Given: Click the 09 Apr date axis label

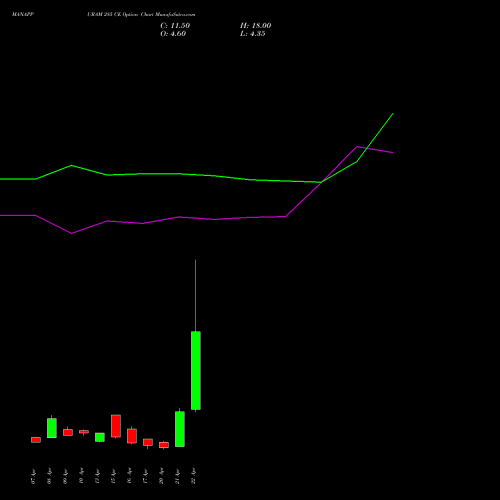Looking at the screenshot, I should (x=65, y=477).
